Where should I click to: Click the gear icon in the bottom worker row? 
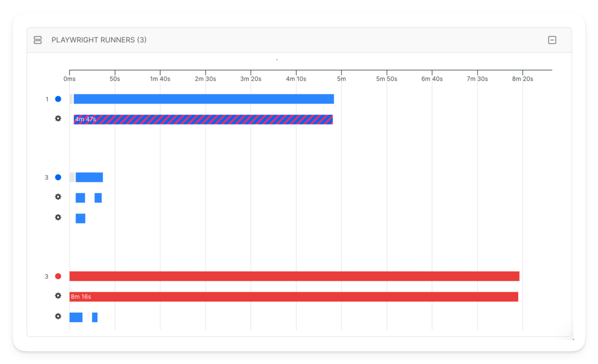(58, 316)
